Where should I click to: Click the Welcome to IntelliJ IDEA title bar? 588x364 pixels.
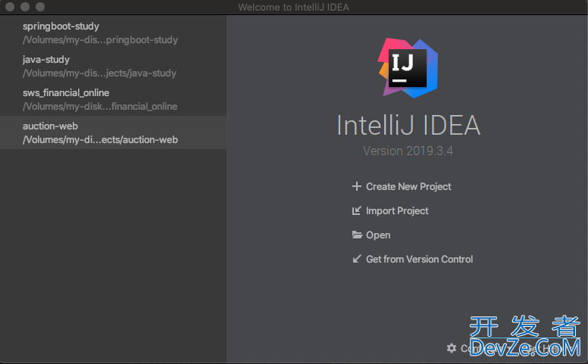pyautogui.click(x=294, y=7)
